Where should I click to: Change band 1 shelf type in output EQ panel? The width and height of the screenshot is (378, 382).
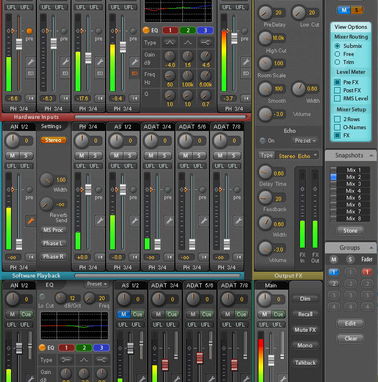click(x=66, y=360)
